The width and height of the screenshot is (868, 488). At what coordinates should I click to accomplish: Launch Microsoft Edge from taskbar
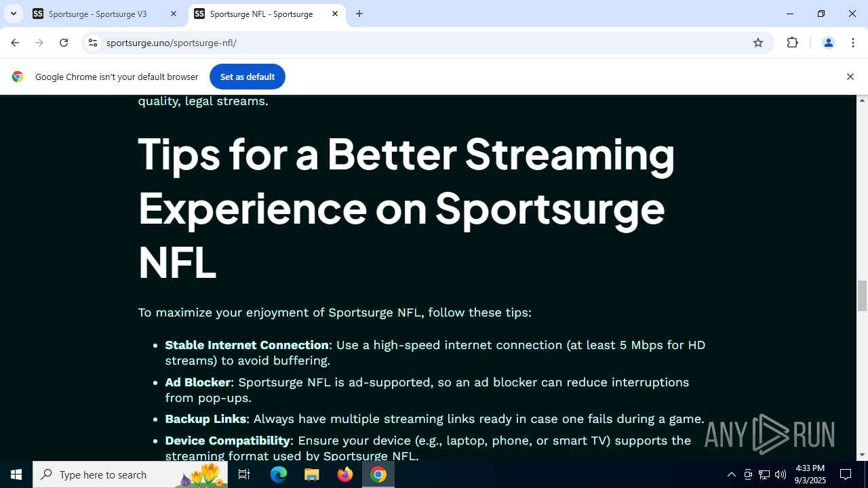tap(279, 474)
